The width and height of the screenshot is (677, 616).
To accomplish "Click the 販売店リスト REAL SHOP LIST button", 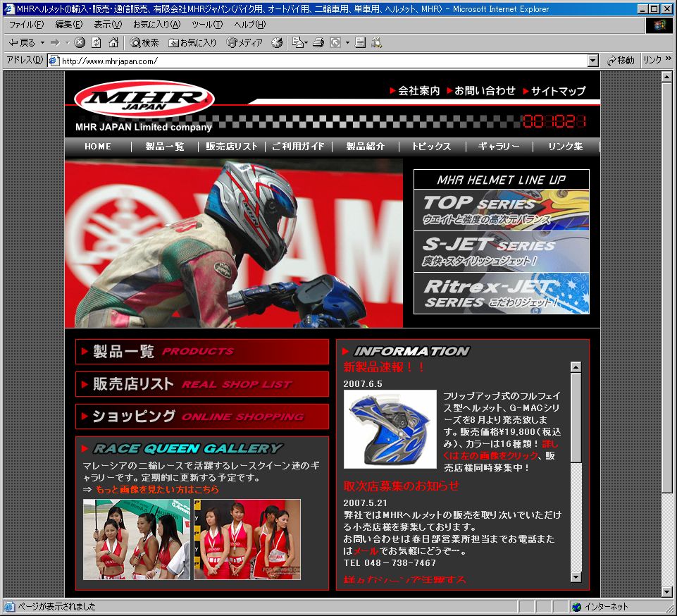I will click(x=202, y=384).
